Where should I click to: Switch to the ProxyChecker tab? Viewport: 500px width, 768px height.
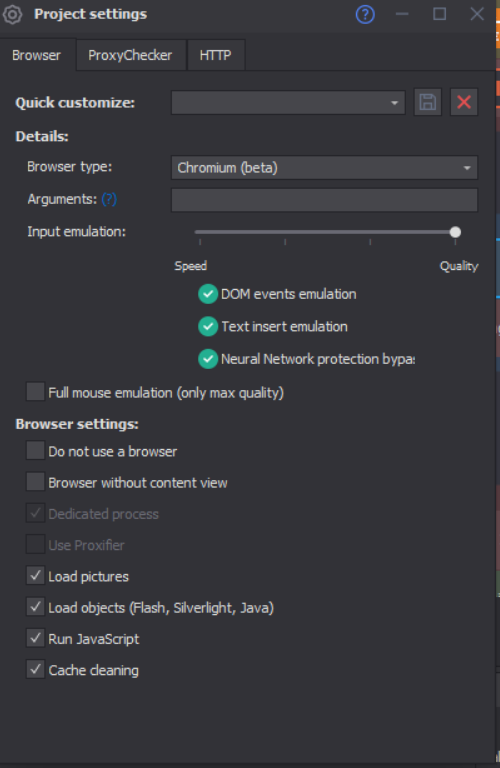click(x=130, y=55)
